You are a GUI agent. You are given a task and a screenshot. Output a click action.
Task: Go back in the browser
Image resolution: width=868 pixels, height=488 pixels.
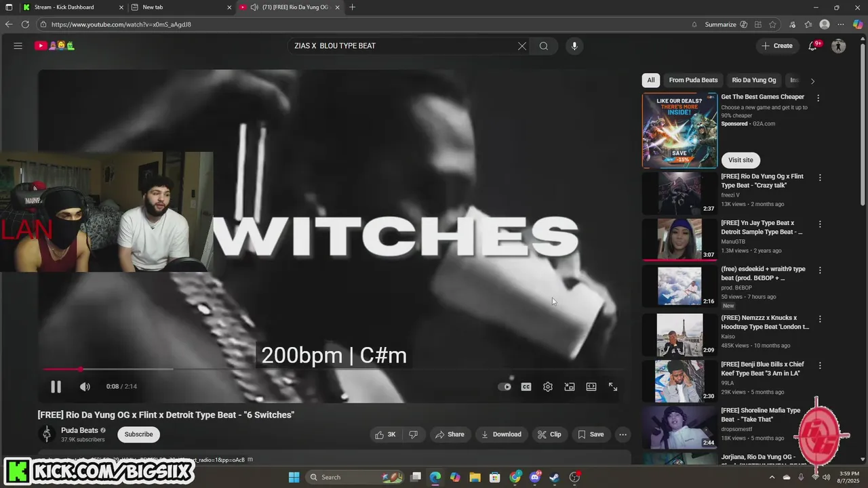pyautogui.click(x=9, y=24)
